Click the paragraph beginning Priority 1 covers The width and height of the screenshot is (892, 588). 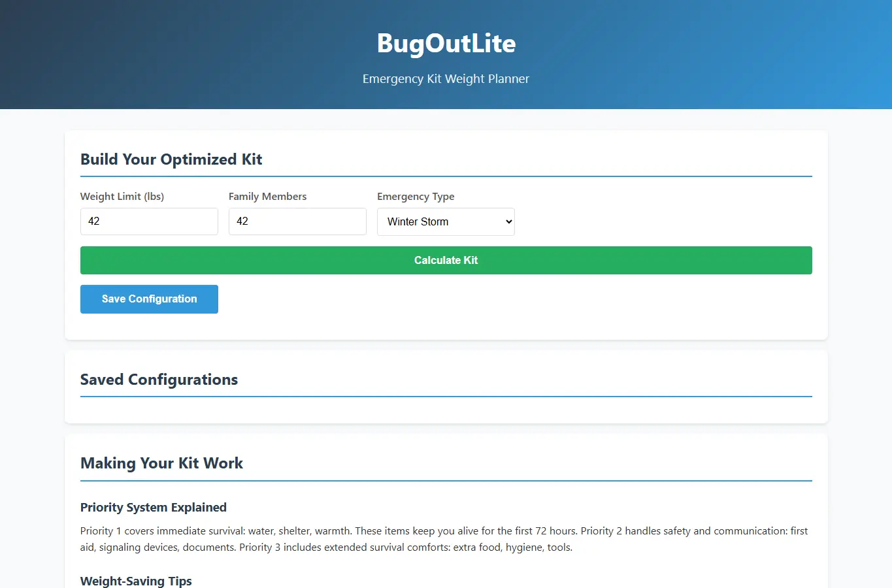(444, 539)
